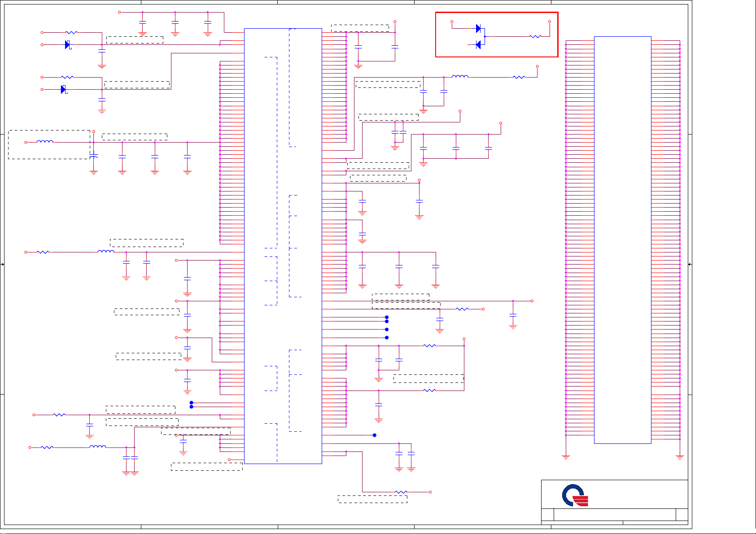Select the large central IC symbol body
This screenshot has height=534, width=756.
[283, 246]
